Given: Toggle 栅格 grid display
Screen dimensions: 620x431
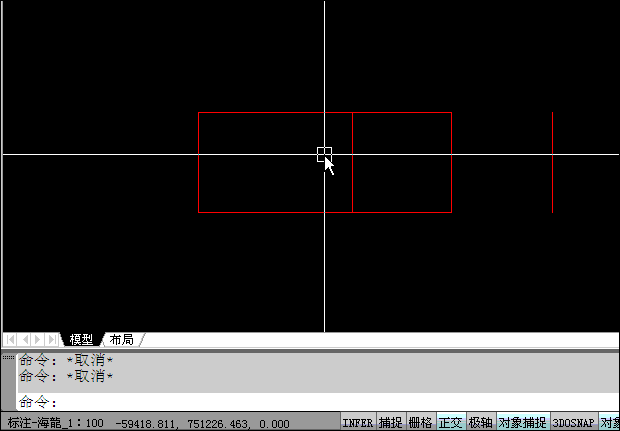Looking at the screenshot, I should tap(421, 422).
